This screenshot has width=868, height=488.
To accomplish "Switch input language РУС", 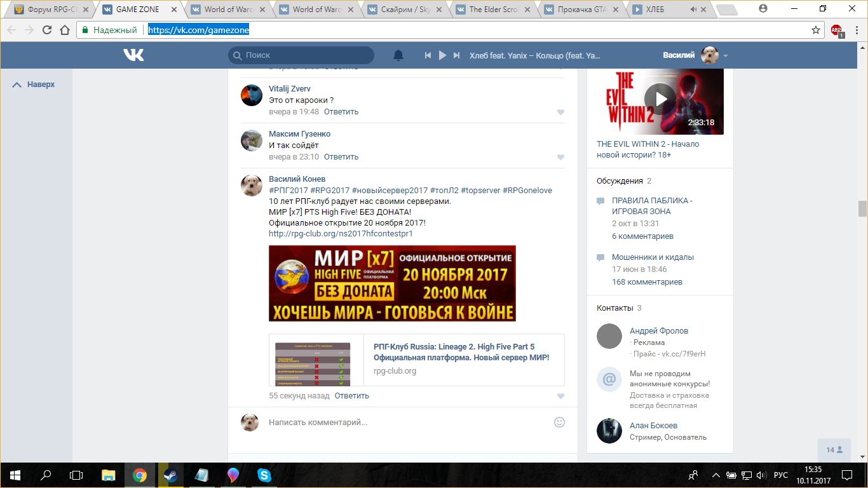I will click(781, 475).
